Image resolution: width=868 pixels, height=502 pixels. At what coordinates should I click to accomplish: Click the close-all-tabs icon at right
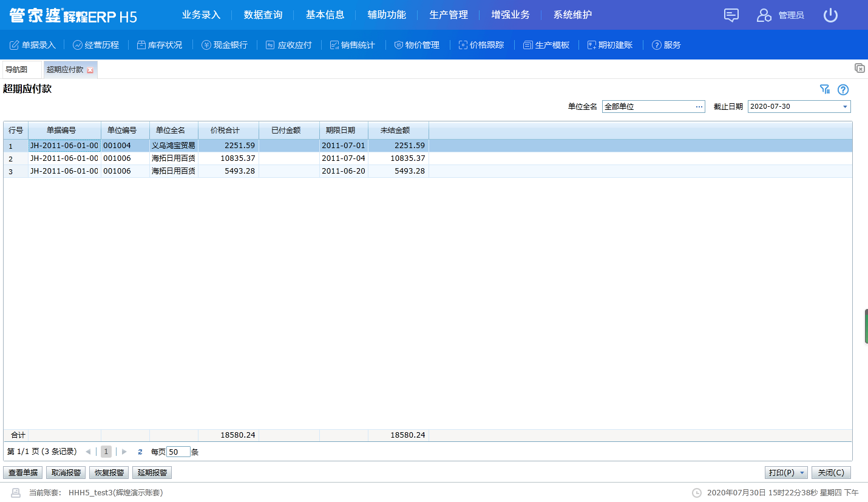[x=860, y=68]
